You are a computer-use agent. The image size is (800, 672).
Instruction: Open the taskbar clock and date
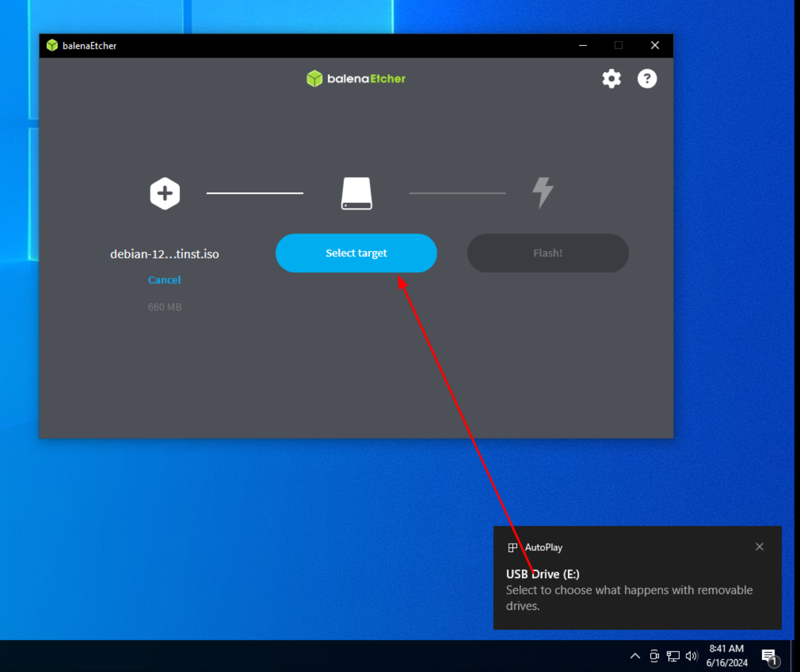[x=727, y=656]
